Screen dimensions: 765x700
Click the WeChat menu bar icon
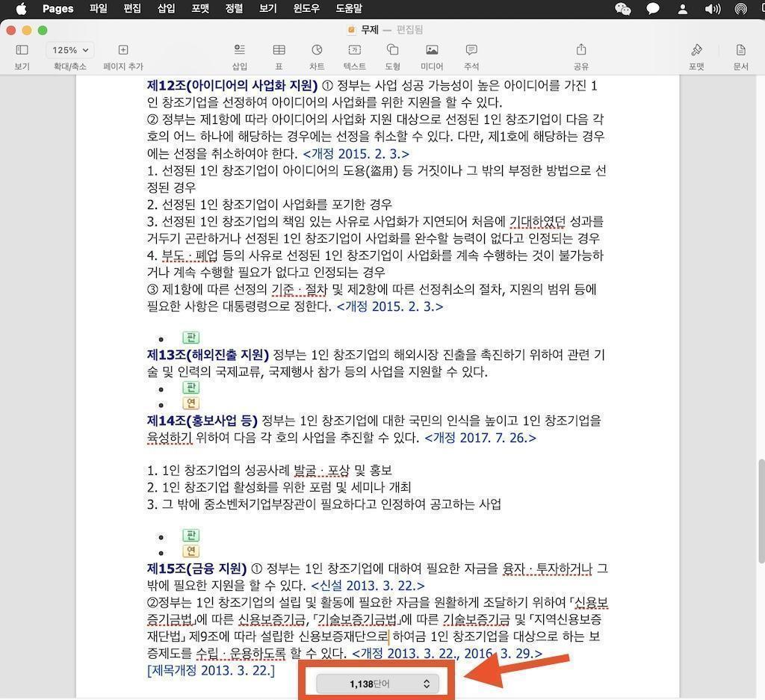pyautogui.click(x=622, y=9)
